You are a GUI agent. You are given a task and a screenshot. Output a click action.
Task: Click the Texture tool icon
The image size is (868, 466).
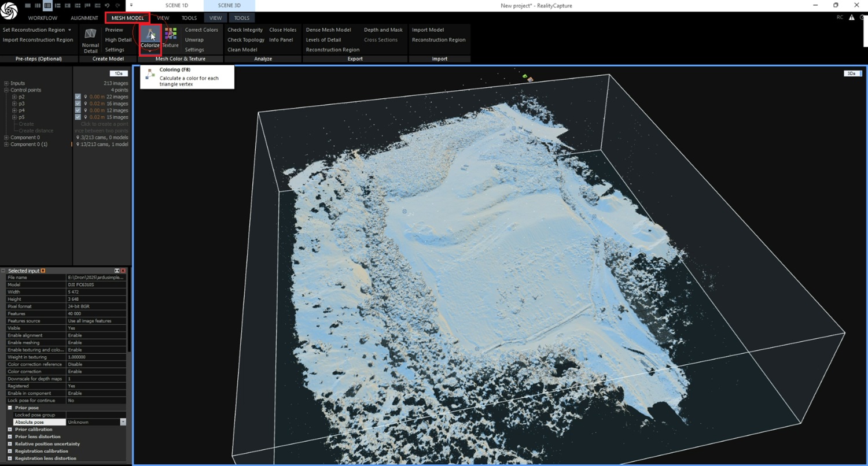(170, 35)
